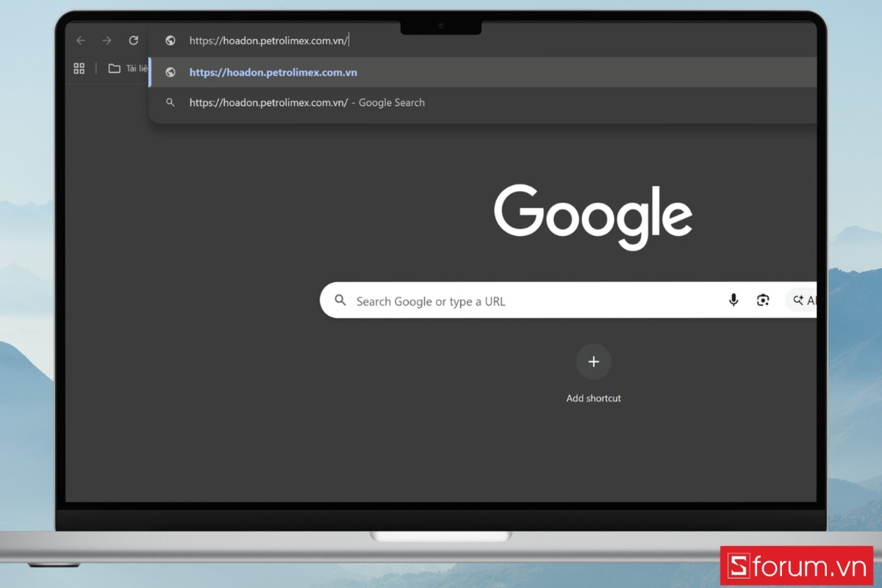Start voice search with the microphone icon
Image resolution: width=882 pixels, height=588 pixels.
coord(733,300)
